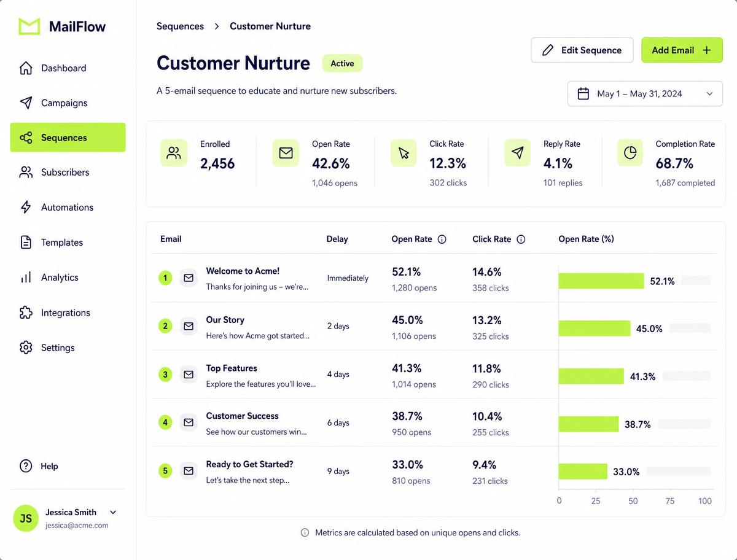Viewport: 737px width, 560px height.
Task: Click the 33.0% open rate bar
Action: 583,472
